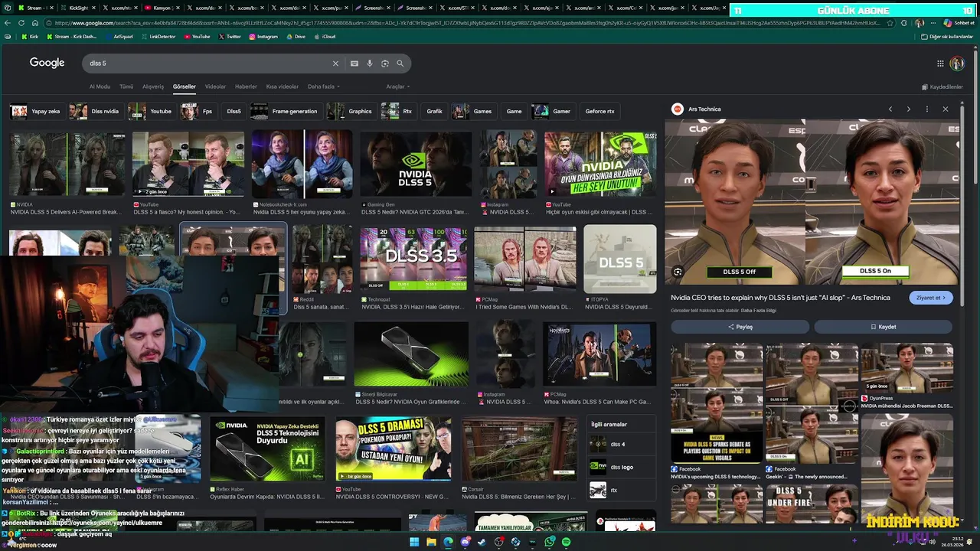980x551 pixels.
Task: Select the Görseller tab
Action: pos(184,86)
